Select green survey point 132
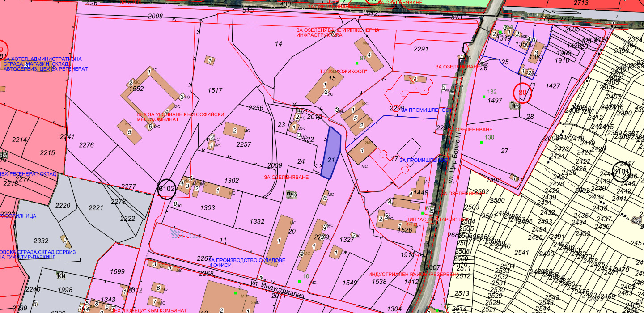644x313 pixels. [x=484, y=97]
